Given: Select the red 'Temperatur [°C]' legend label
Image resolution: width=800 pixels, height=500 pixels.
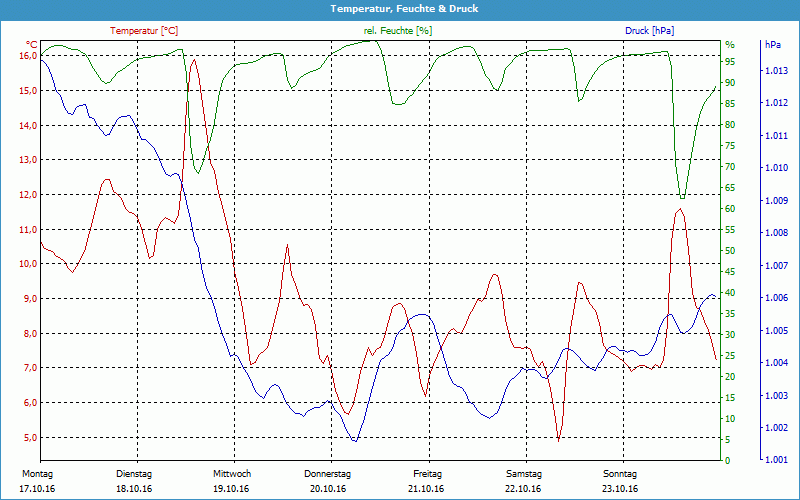Looking at the screenshot, I should (144, 31).
